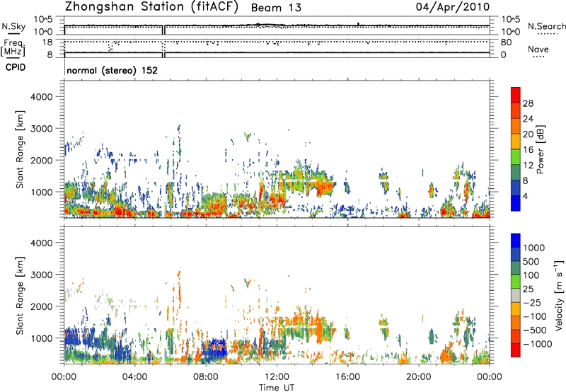Click the 'Nave' legend label
Screen dimensions: 566x392
[538, 49]
